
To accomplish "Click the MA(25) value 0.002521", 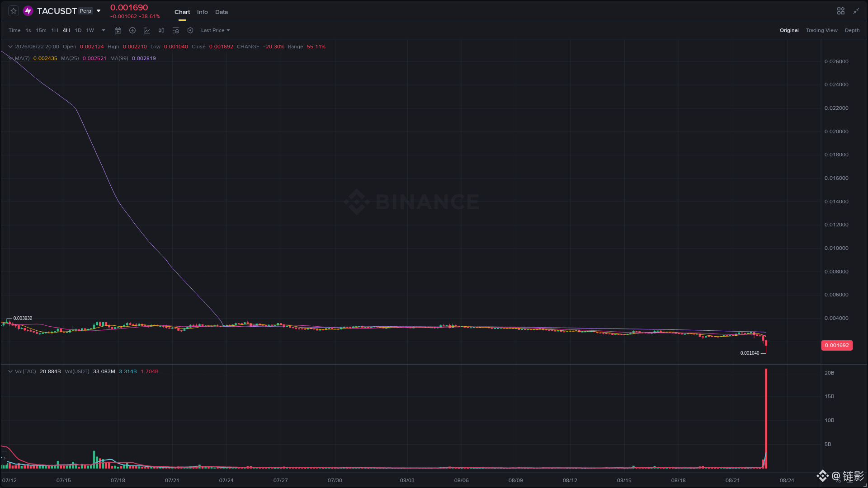I will click(x=94, y=58).
